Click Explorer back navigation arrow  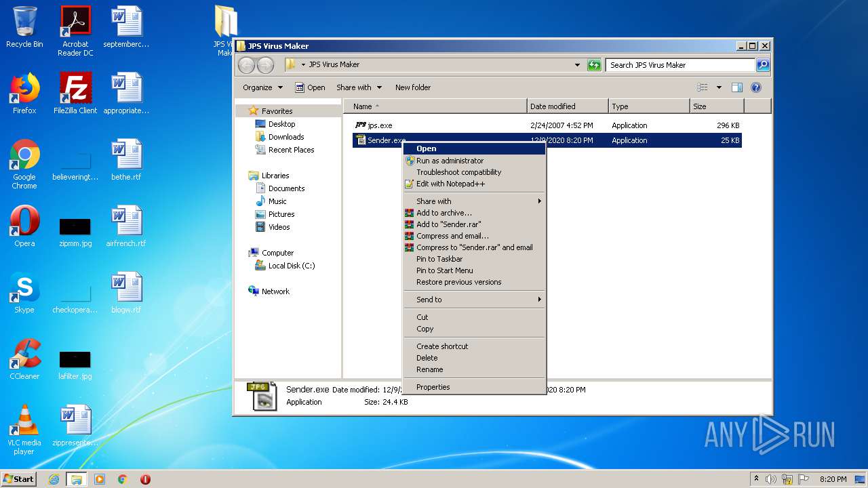click(246, 65)
